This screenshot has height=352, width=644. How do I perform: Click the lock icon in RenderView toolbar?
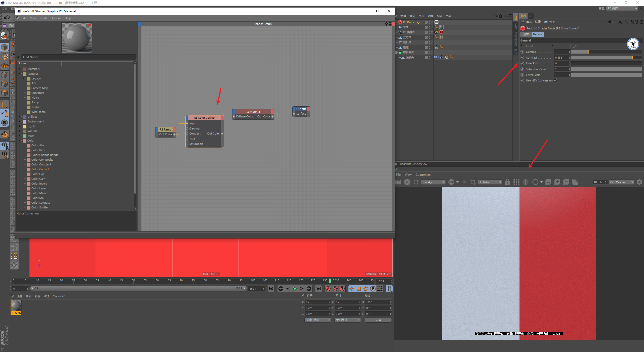pos(507,182)
